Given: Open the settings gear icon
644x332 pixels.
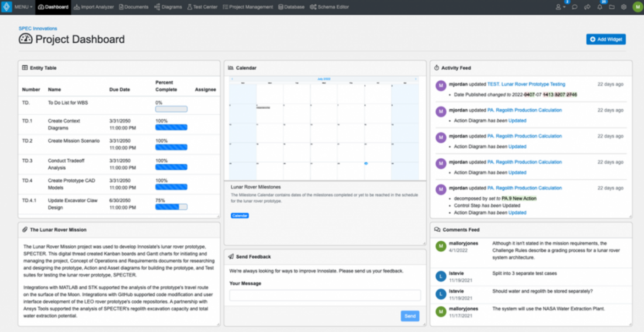Looking at the screenshot, I should pyautogui.click(x=624, y=7).
